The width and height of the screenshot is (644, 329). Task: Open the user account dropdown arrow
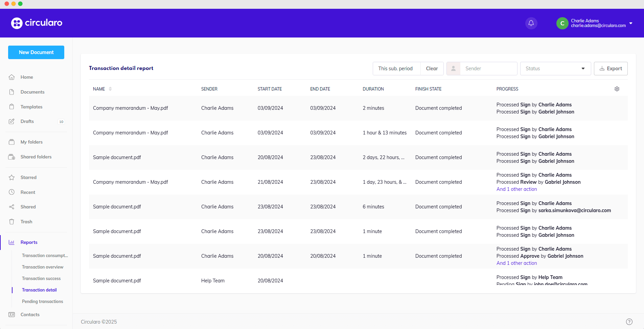pyautogui.click(x=631, y=23)
